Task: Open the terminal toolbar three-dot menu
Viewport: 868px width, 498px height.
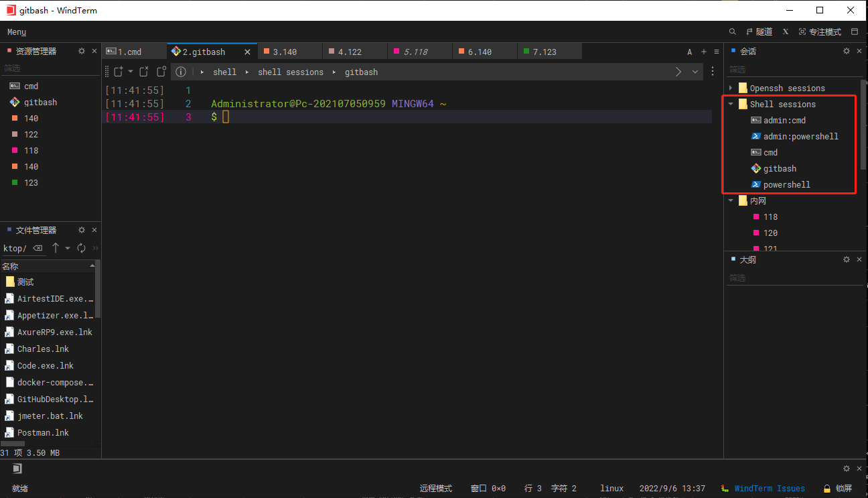Action: point(713,72)
